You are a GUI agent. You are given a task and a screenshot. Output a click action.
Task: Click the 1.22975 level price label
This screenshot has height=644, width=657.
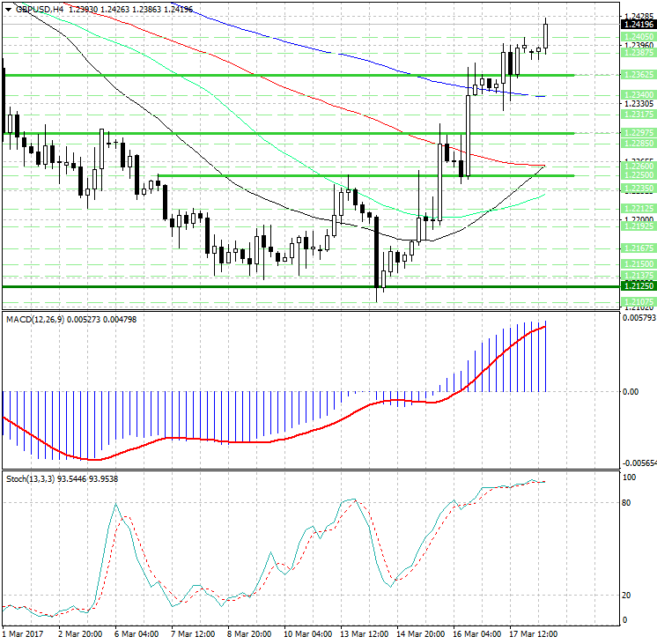pyautogui.click(x=637, y=133)
